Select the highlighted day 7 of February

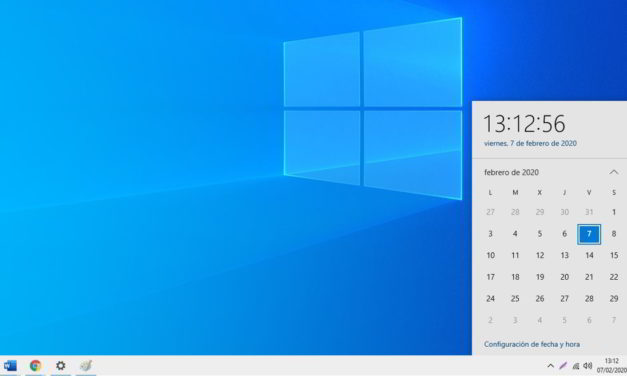click(589, 234)
